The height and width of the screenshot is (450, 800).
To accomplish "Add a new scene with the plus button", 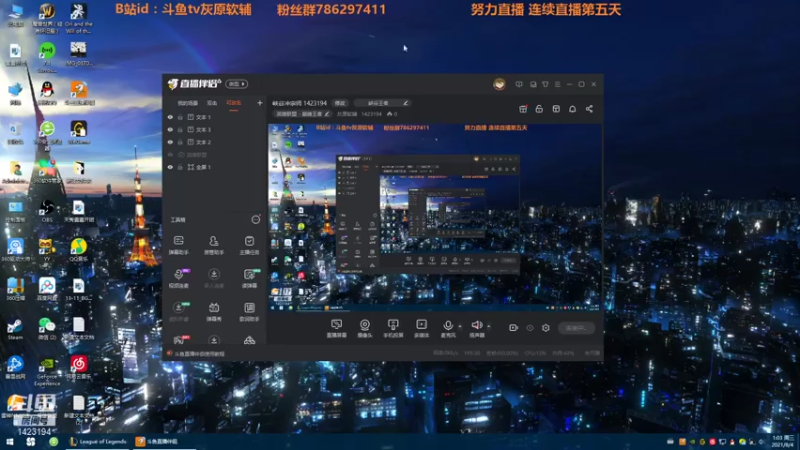I will point(260,103).
